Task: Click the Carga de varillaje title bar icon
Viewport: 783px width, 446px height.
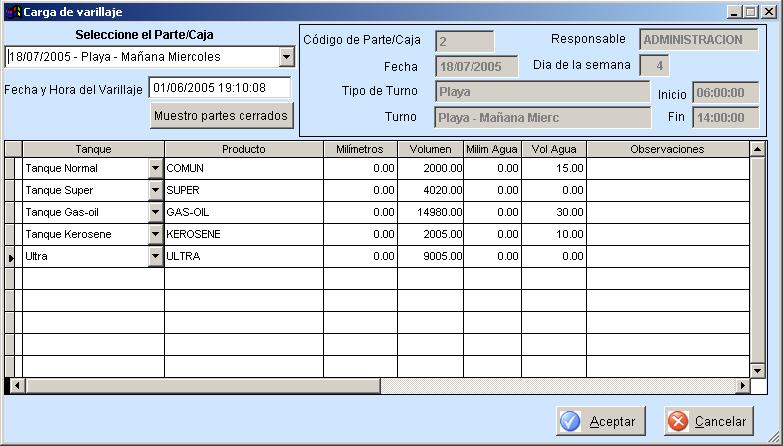Action: [x=13, y=12]
